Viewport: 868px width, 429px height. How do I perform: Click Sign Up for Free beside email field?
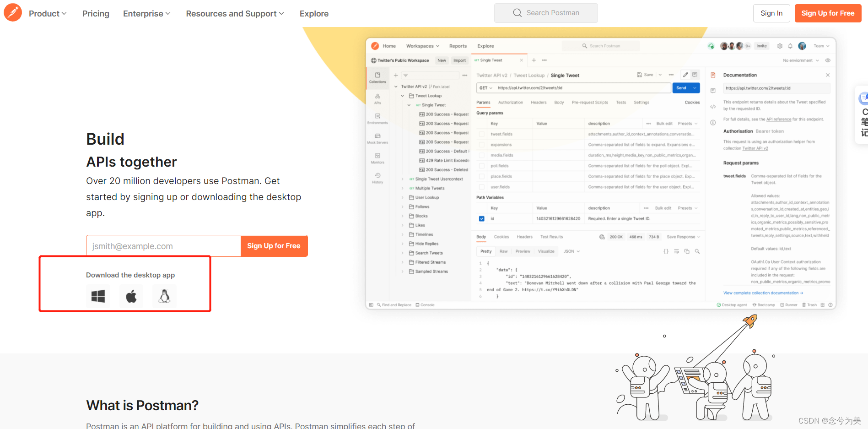[274, 246]
